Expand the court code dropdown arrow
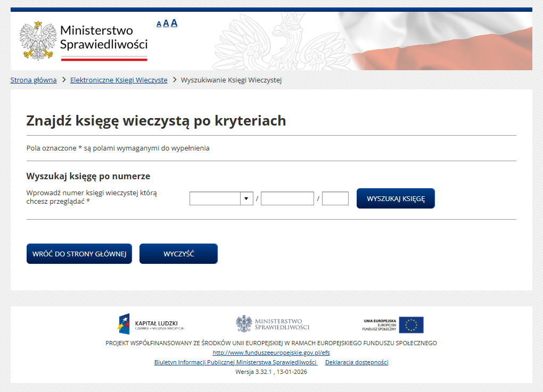543x392 pixels. 246,198
